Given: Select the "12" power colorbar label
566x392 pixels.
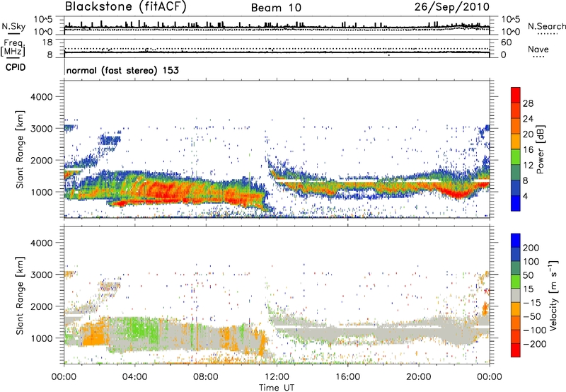Looking at the screenshot, I should (x=528, y=166).
